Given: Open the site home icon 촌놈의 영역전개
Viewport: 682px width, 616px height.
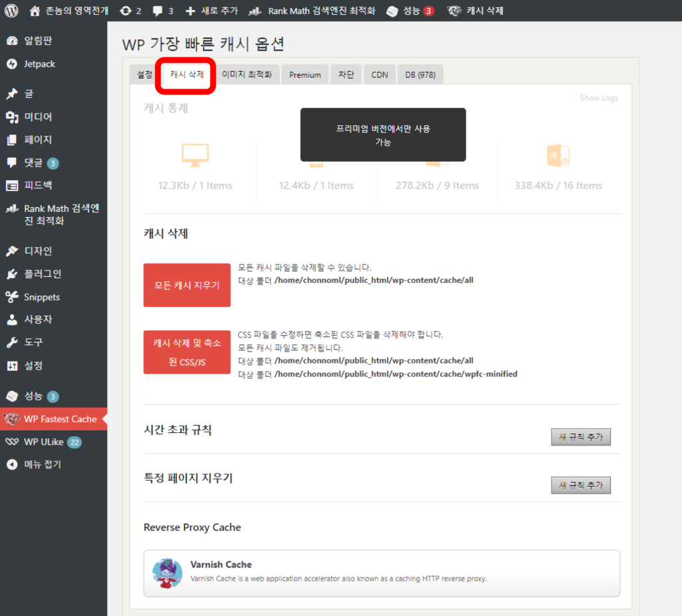Looking at the screenshot, I should (35, 11).
